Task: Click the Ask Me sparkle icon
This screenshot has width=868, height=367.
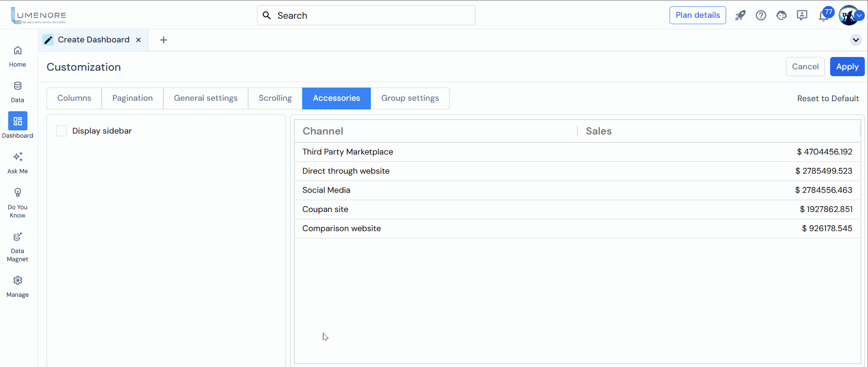Action: coord(17,157)
